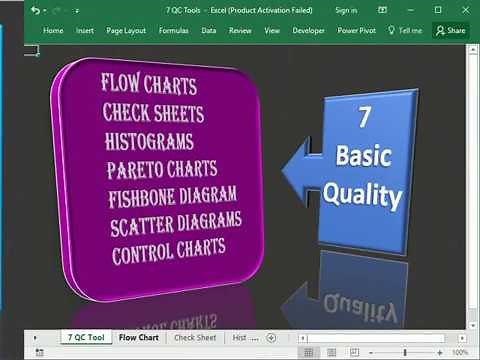Click the horizontal scrollbar track
The width and height of the screenshot is (480, 360).
click(x=377, y=339)
